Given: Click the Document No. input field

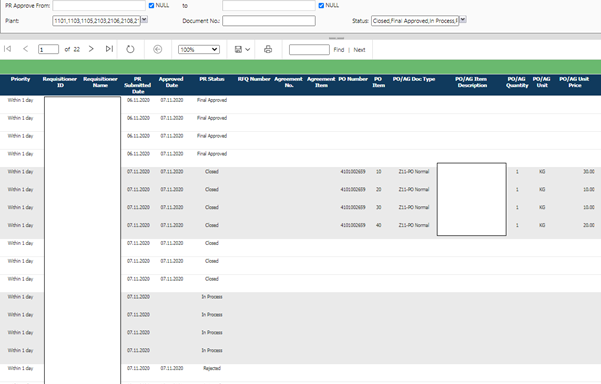Looking at the screenshot, I should tap(269, 21).
